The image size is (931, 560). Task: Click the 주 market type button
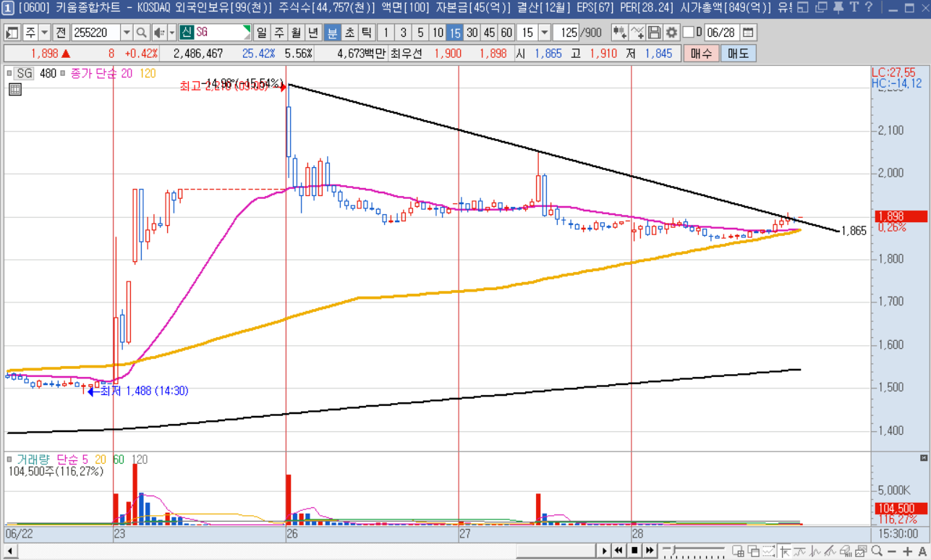point(30,33)
